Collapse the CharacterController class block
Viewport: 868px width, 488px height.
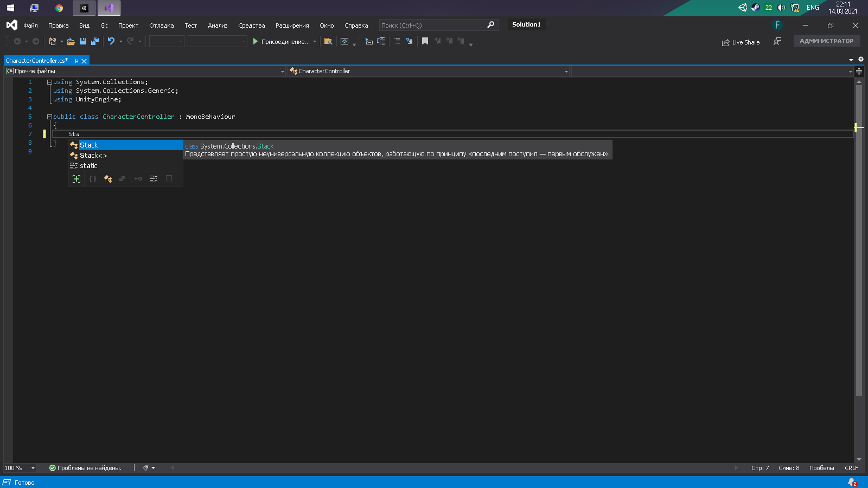[x=49, y=117]
